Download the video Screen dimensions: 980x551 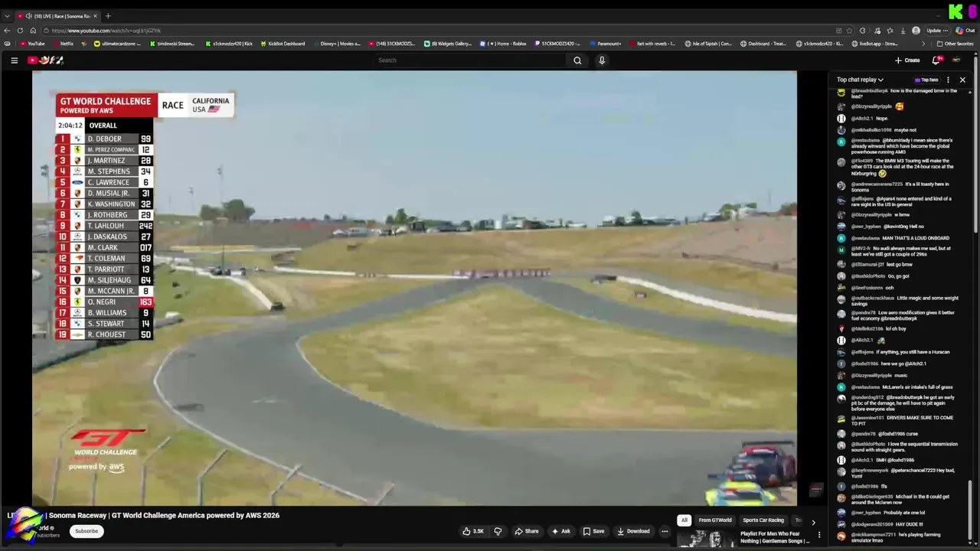pyautogui.click(x=633, y=531)
